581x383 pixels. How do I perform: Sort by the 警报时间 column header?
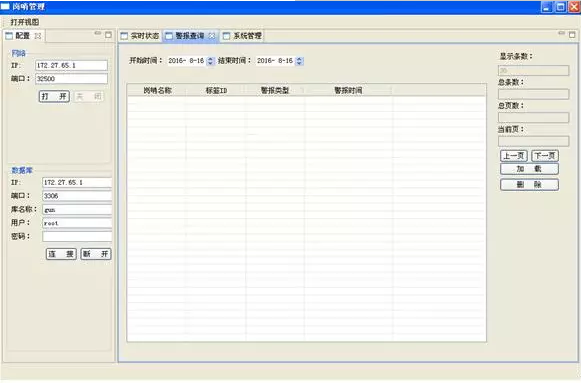pos(348,90)
